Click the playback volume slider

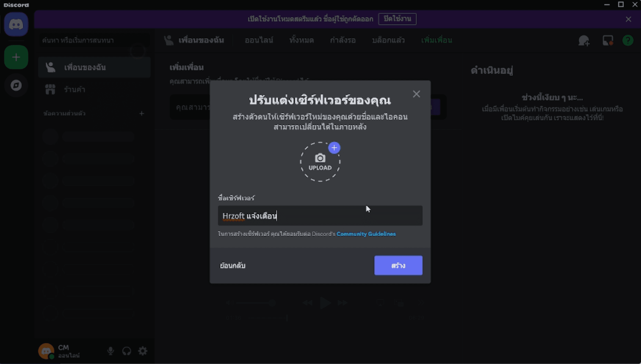point(255,303)
